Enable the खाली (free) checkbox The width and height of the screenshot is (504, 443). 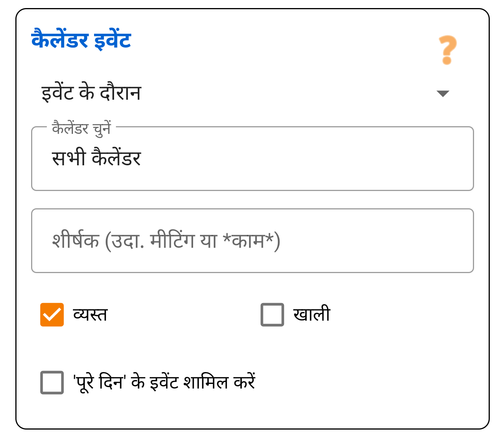pyautogui.click(x=272, y=315)
